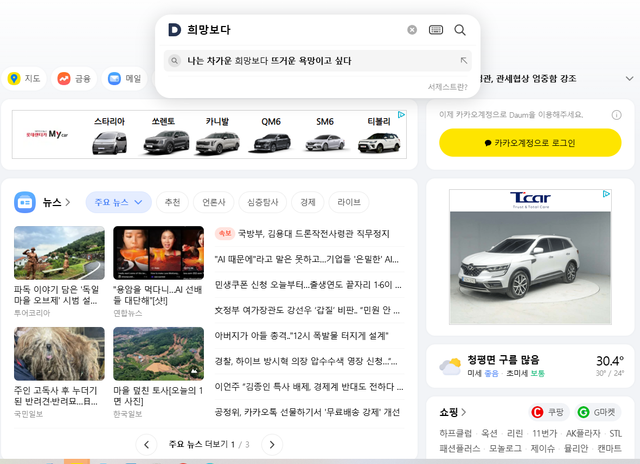The image size is (640, 464).
Task: Click the 11번가 shopping link
Action: 544,433
